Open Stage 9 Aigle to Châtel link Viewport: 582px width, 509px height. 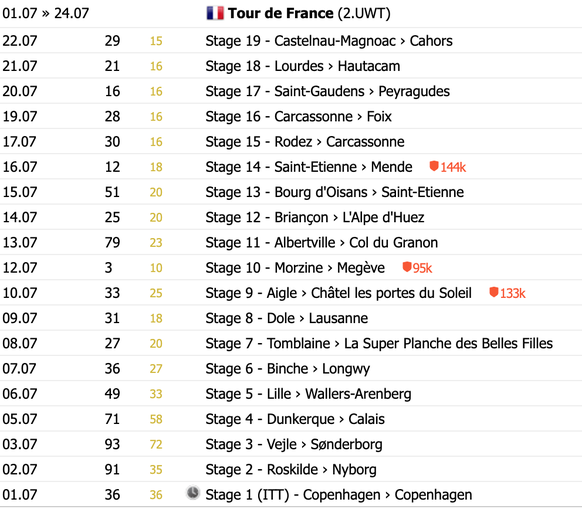tap(339, 293)
